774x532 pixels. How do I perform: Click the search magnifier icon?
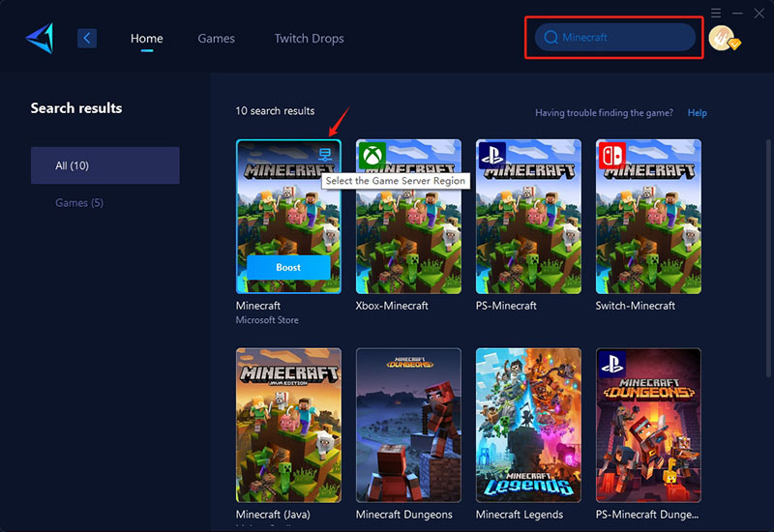(x=551, y=38)
